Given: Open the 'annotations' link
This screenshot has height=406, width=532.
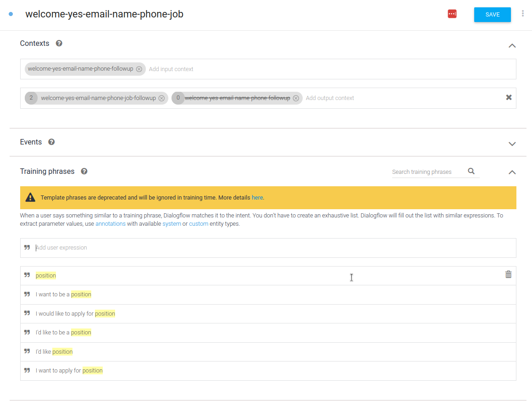Looking at the screenshot, I should pos(111,224).
